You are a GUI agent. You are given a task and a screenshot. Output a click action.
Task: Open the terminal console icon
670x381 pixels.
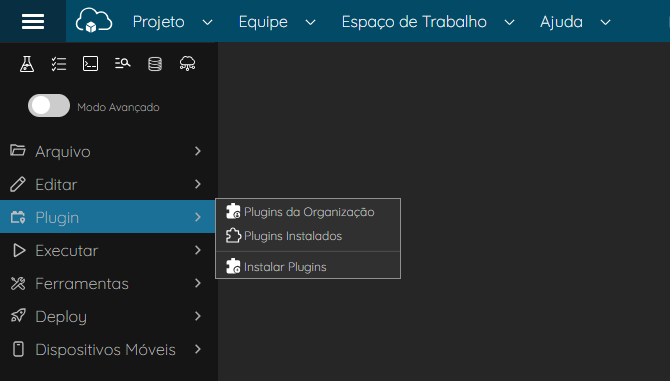(91, 64)
